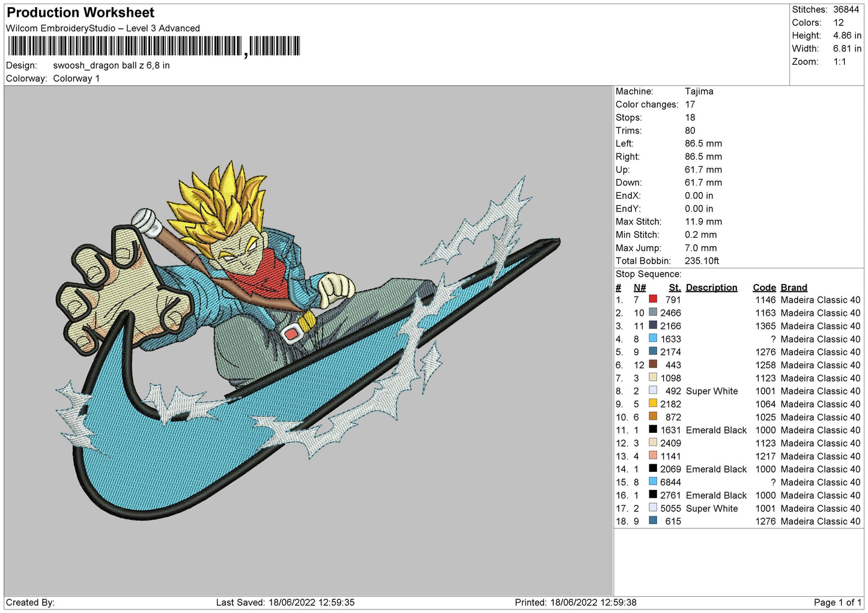Click the light blue swatch in stop 15
Image resolution: width=868 pixels, height=613 pixels.
point(653,482)
